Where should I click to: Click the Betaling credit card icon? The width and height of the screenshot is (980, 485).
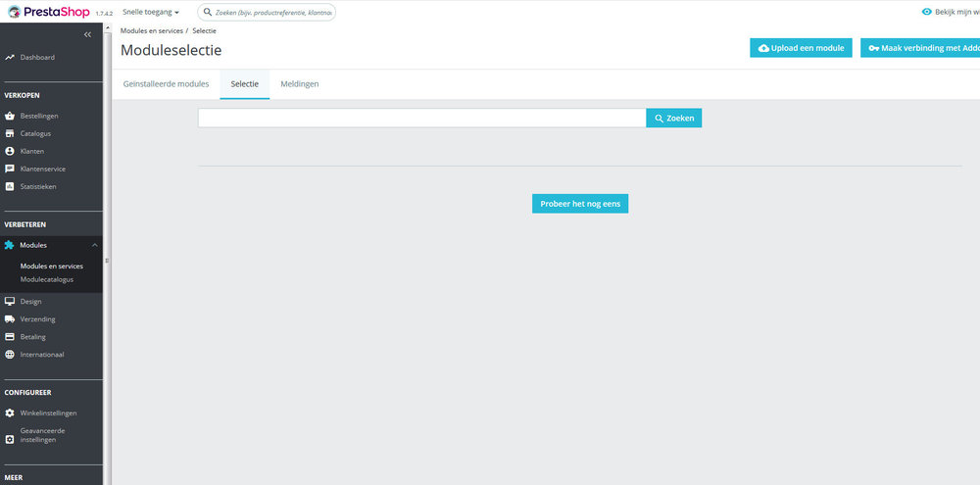pos(10,337)
